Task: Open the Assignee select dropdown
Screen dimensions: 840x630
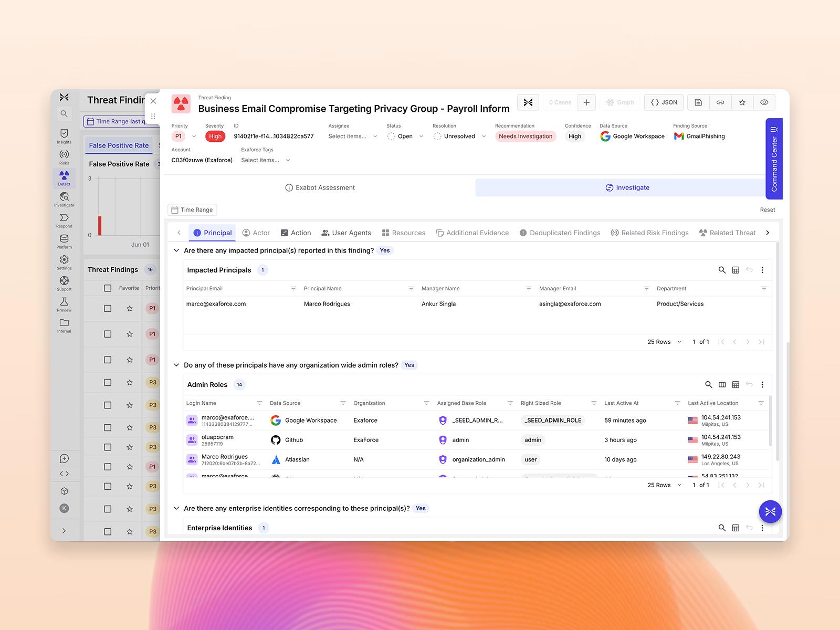Action: tap(353, 136)
